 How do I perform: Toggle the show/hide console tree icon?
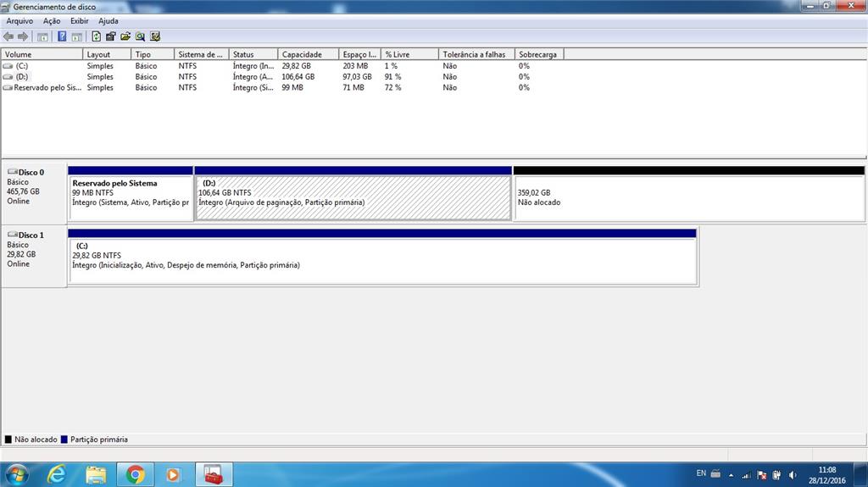(x=42, y=37)
